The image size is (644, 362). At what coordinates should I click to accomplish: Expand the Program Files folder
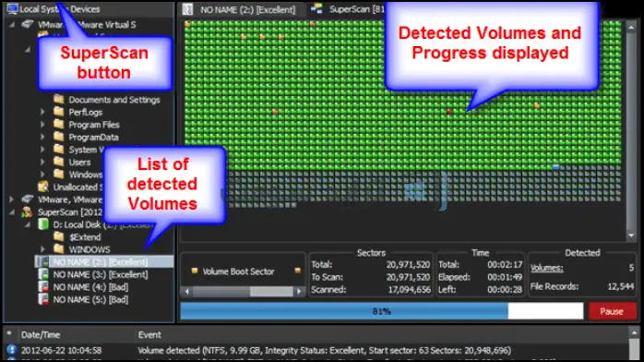click(42, 125)
